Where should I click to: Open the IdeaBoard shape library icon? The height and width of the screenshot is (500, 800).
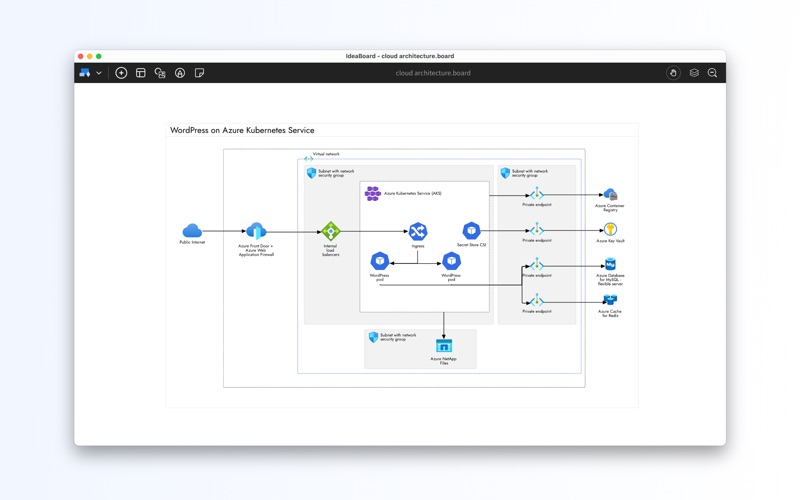pyautogui.click(x=85, y=73)
